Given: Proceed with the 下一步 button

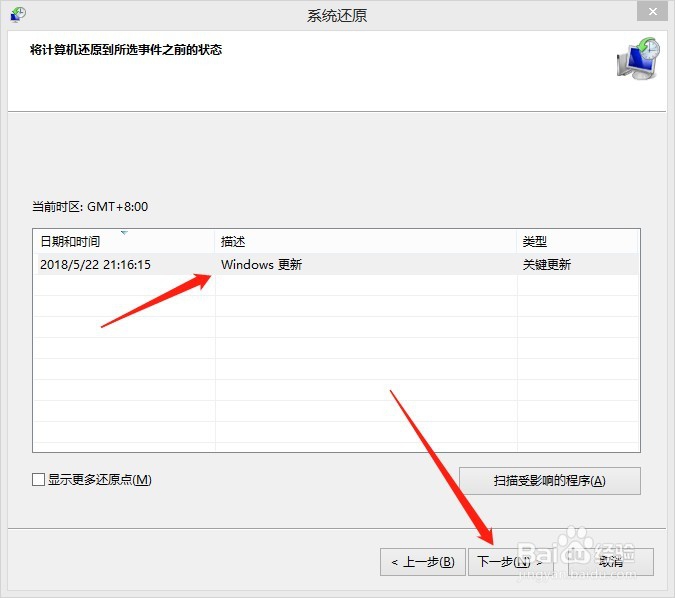Looking at the screenshot, I should pyautogui.click(x=510, y=562).
